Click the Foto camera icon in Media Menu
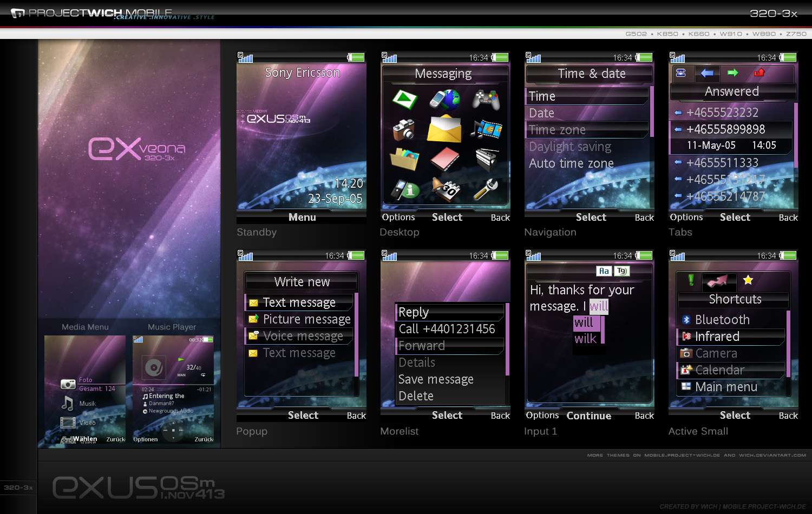The height and width of the screenshot is (514, 812). [68, 384]
